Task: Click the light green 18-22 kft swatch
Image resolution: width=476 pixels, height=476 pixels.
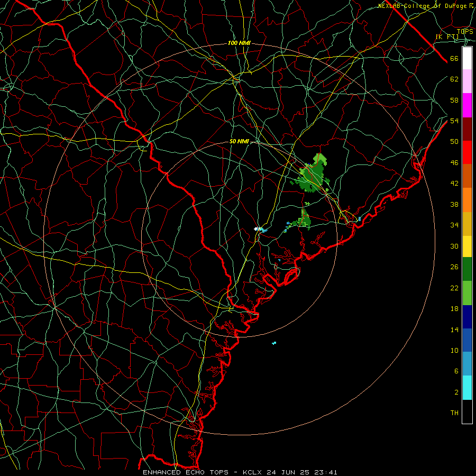Action: coord(467,293)
